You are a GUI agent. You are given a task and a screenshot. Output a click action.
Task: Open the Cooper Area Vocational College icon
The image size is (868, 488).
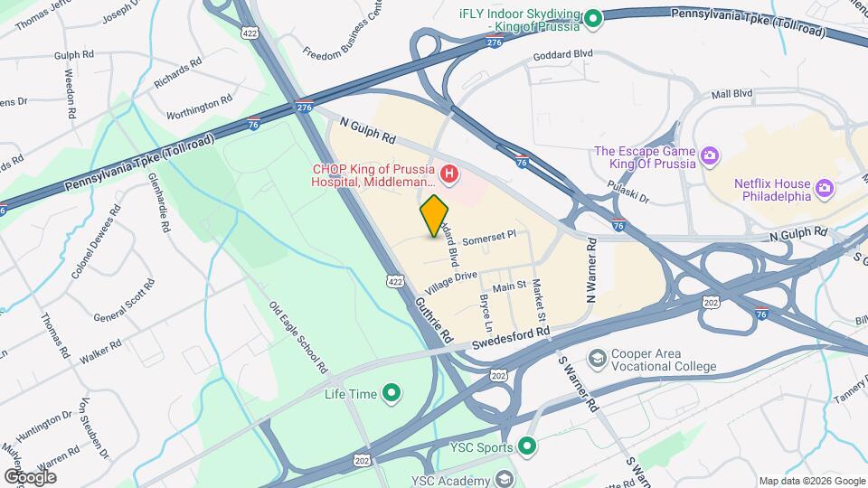(597, 359)
